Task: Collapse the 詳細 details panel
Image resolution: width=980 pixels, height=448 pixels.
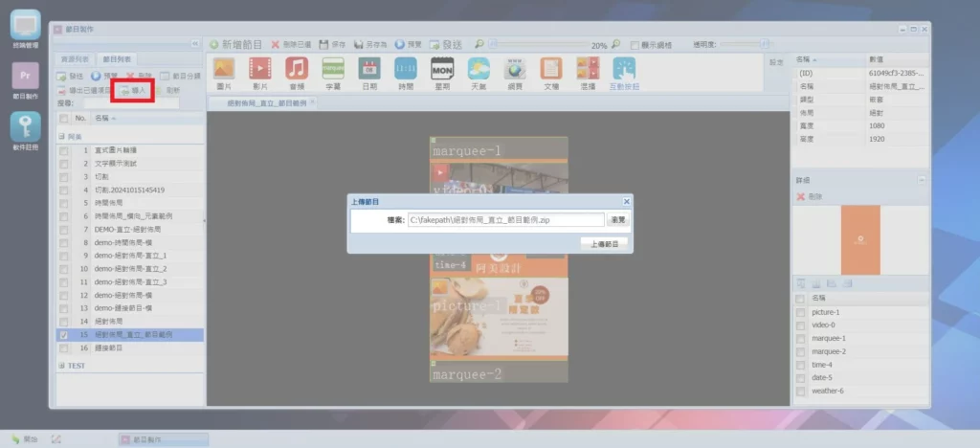Action: coord(922,180)
